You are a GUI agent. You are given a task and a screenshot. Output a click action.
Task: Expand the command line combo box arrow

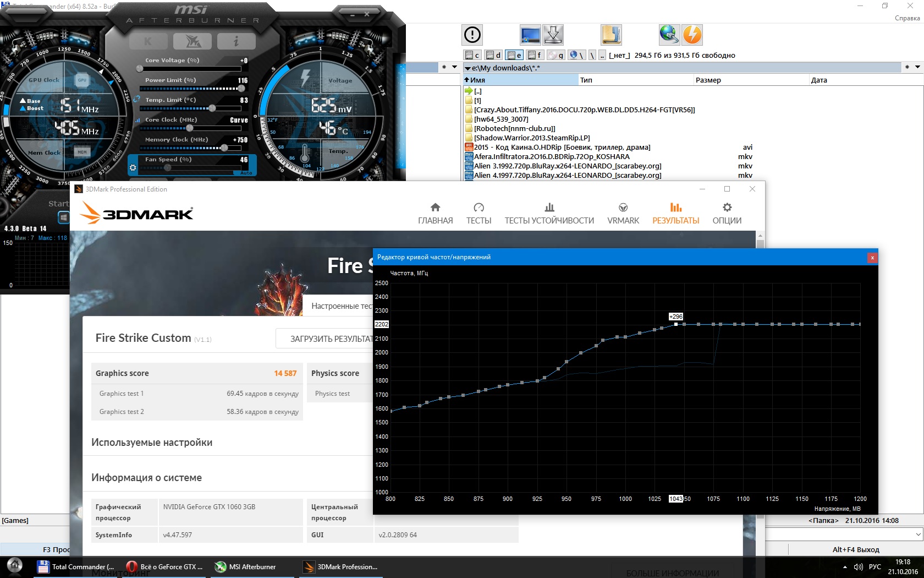[918, 534]
